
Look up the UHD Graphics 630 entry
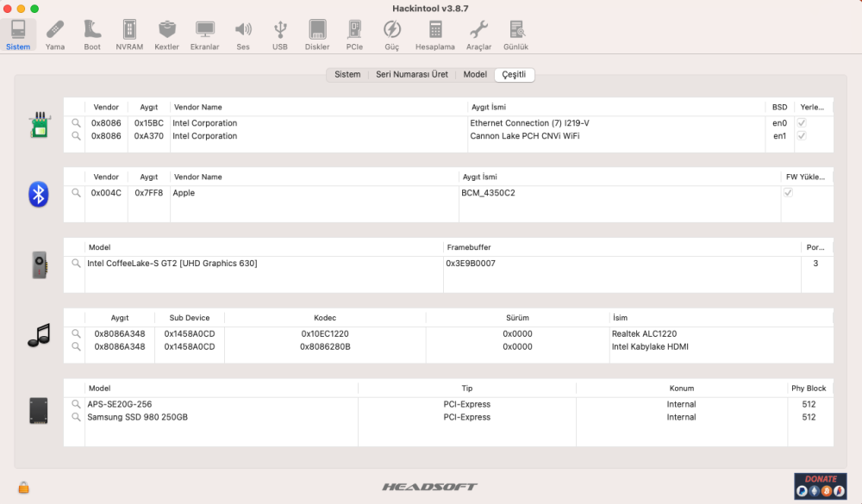[76, 264]
